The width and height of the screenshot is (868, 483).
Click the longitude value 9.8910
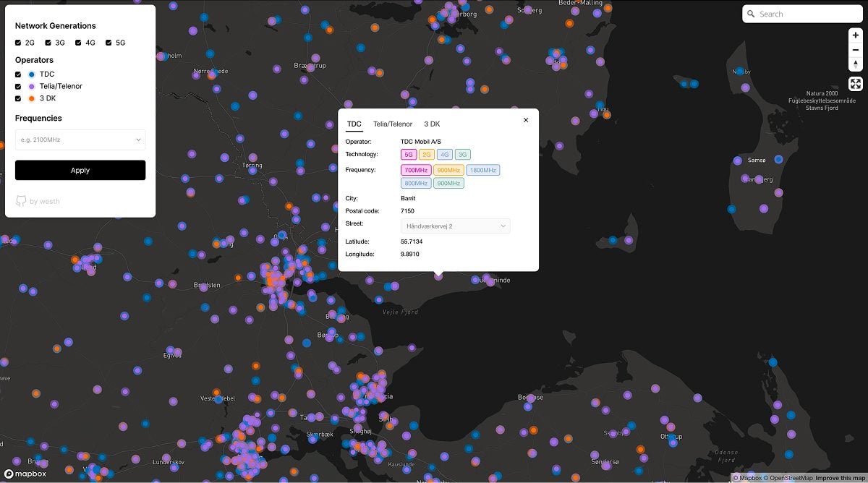tap(410, 255)
